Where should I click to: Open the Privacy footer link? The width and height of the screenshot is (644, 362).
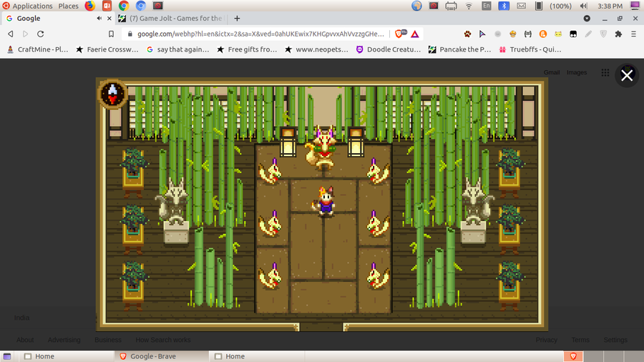click(x=546, y=340)
